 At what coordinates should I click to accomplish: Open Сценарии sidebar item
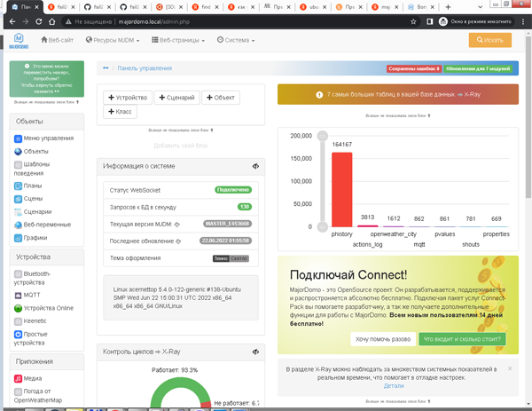click(33, 212)
